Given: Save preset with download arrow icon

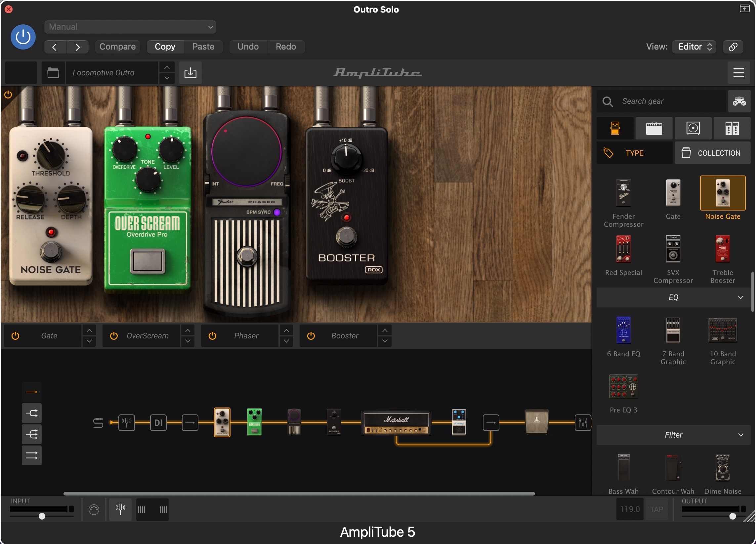Looking at the screenshot, I should (x=190, y=73).
